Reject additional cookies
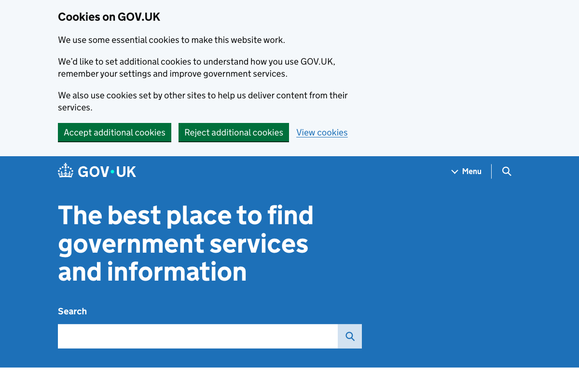Screen dimensions: 579x392 (x=234, y=132)
